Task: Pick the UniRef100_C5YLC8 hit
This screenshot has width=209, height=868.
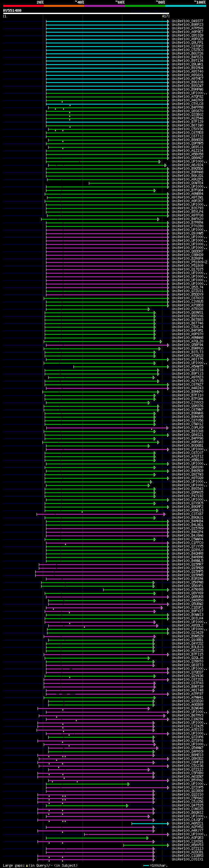Action: coord(187,104)
